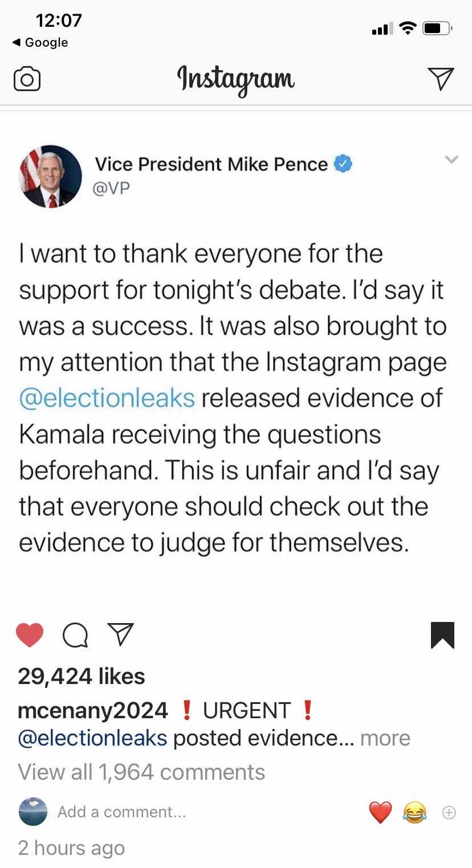Unlike the post with red heart
Screen dimensions: 472x868
(x=30, y=635)
